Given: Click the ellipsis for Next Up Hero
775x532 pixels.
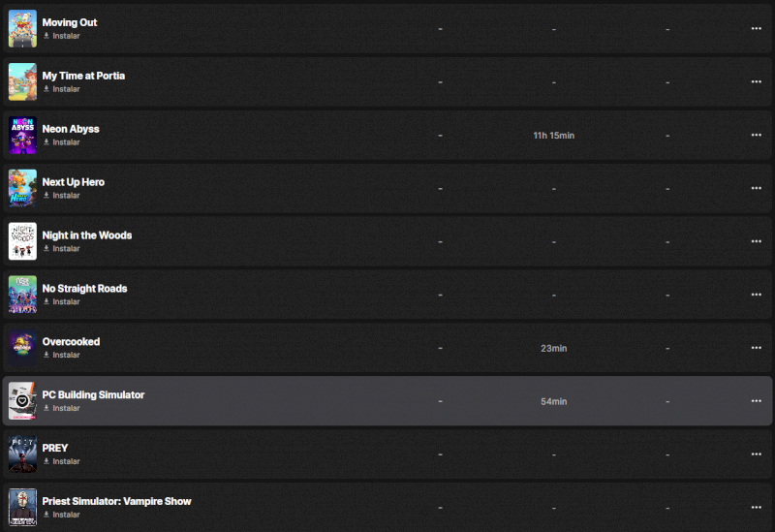Looking at the screenshot, I should coord(756,188).
